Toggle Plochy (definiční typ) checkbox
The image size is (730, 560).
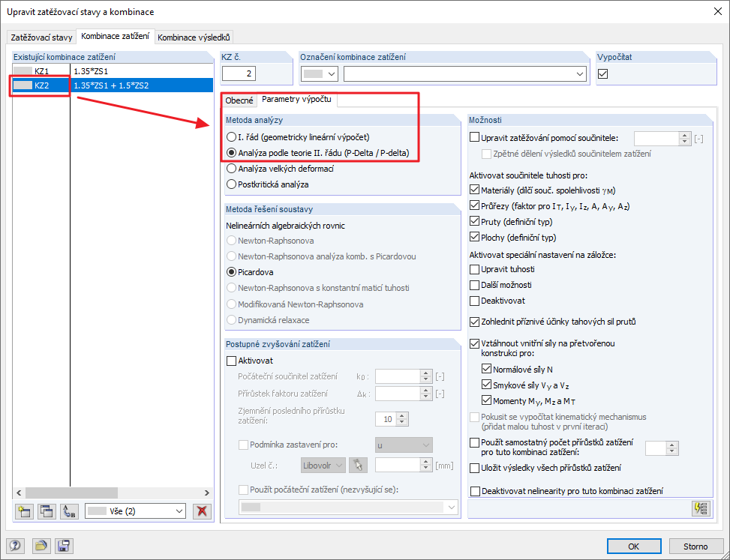coord(474,237)
